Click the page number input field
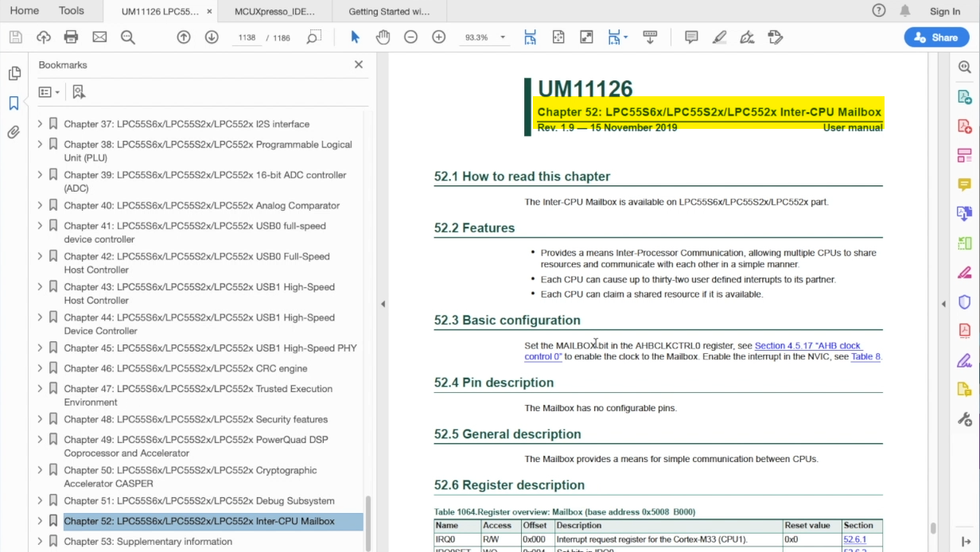 pos(246,37)
